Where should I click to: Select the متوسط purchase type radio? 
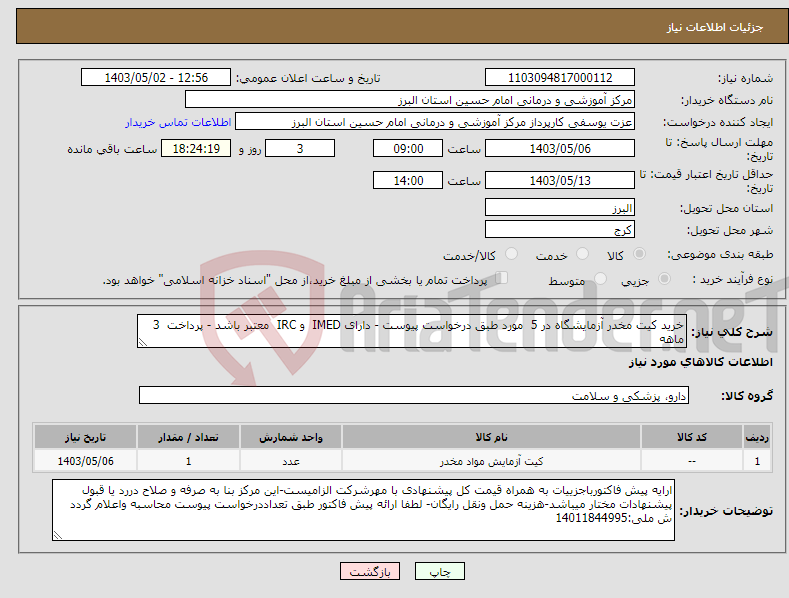pos(600,279)
